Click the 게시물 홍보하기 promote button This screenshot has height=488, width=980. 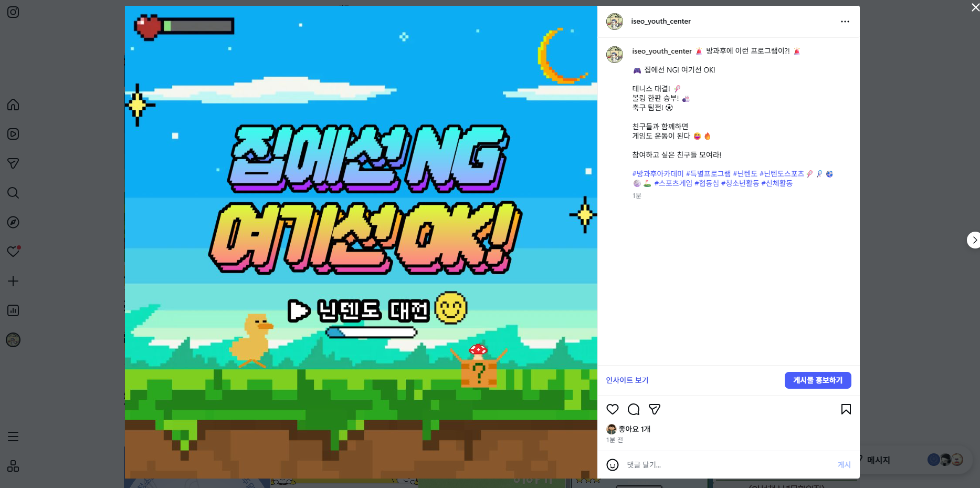coord(817,380)
